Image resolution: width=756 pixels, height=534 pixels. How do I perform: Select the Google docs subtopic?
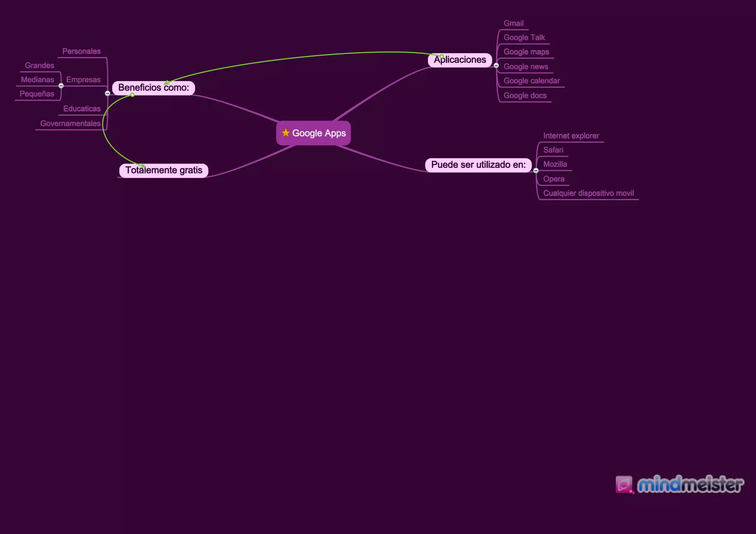[525, 96]
